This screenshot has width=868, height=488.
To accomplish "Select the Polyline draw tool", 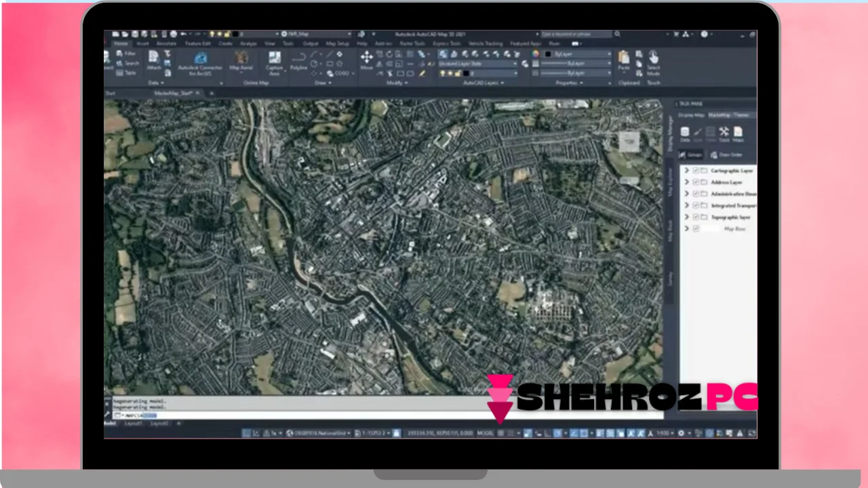I will [x=298, y=62].
